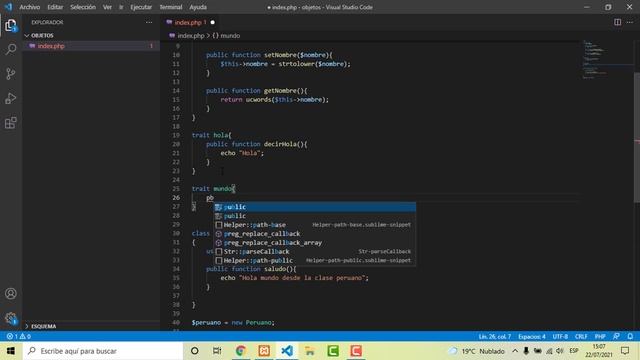Open the Windows notification center icon
The width and height of the screenshot is (640, 360).
point(625,351)
